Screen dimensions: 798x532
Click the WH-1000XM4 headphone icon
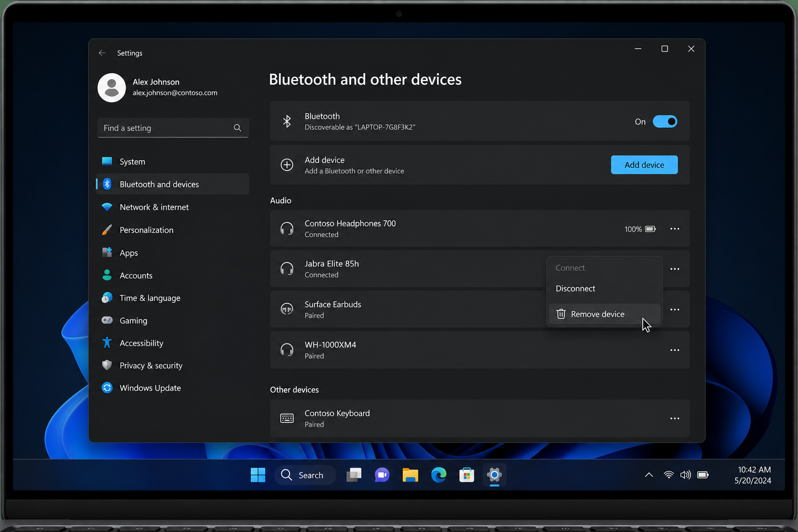tap(287, 350)
